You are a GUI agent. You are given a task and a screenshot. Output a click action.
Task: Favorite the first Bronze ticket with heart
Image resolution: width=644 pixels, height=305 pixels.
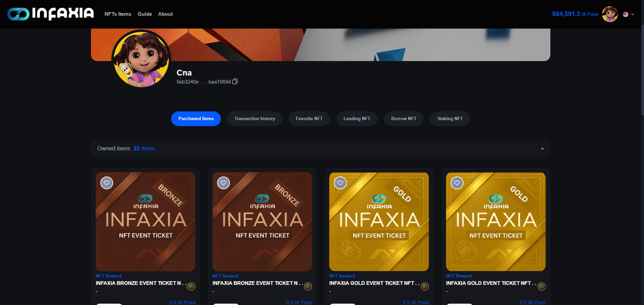click(x=107, y=183)
